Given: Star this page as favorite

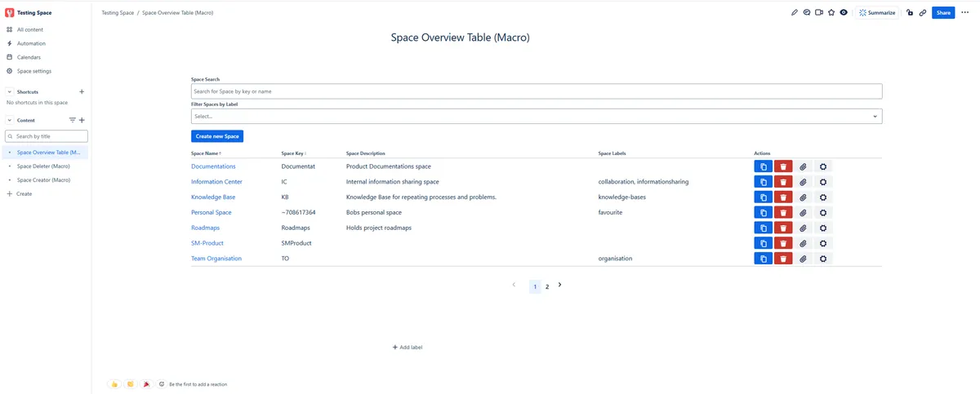Looking at the screenshot, I should tap(831, 12).
